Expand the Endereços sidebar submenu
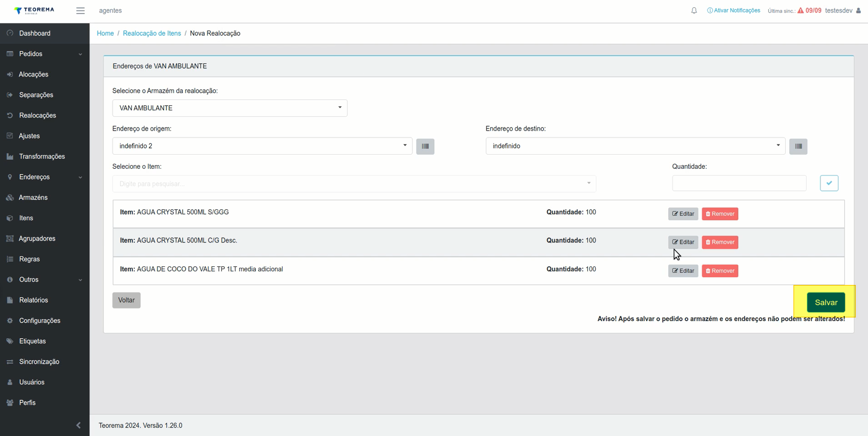 point(45,177)
